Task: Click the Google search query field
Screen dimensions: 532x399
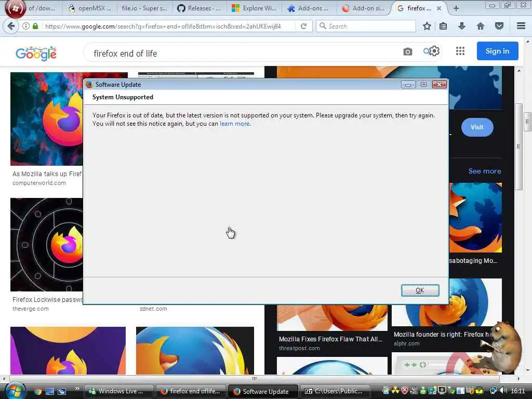Action: (x=244, y=54)
